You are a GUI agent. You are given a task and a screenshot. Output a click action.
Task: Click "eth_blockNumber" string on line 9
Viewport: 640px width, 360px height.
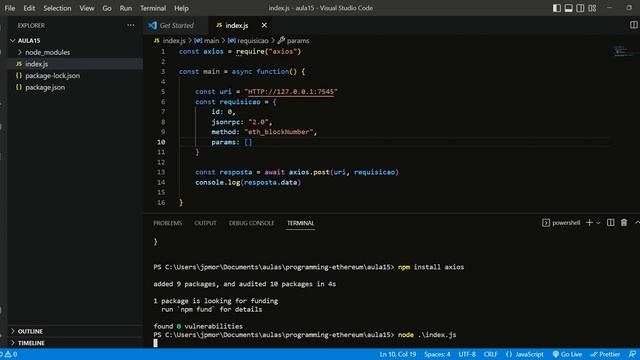point(279,132)
